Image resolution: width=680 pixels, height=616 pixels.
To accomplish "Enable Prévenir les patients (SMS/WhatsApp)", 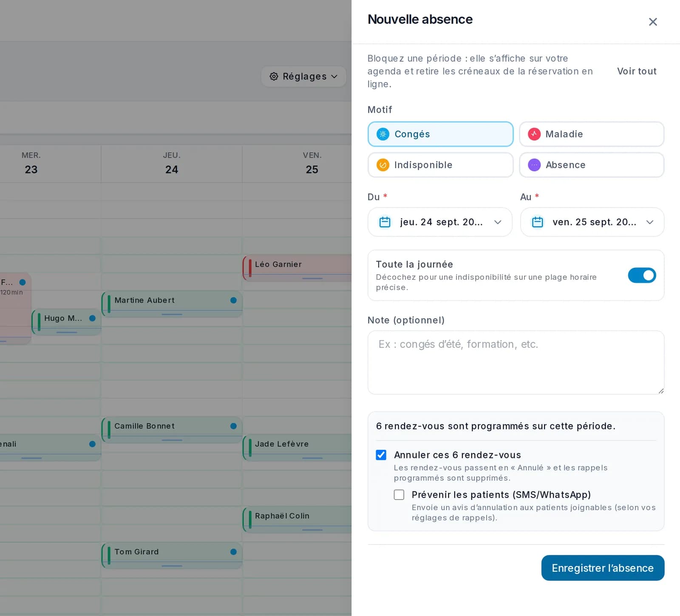I will [x=399, y=495].
